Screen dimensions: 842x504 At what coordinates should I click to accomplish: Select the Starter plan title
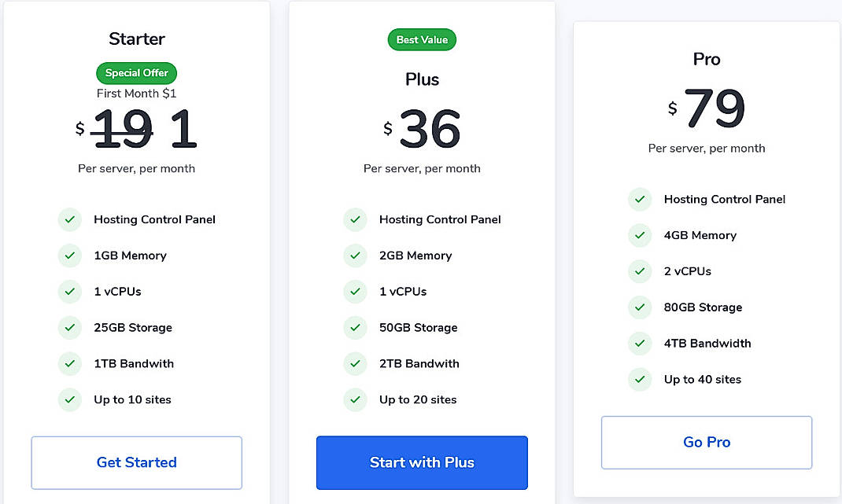136,38
